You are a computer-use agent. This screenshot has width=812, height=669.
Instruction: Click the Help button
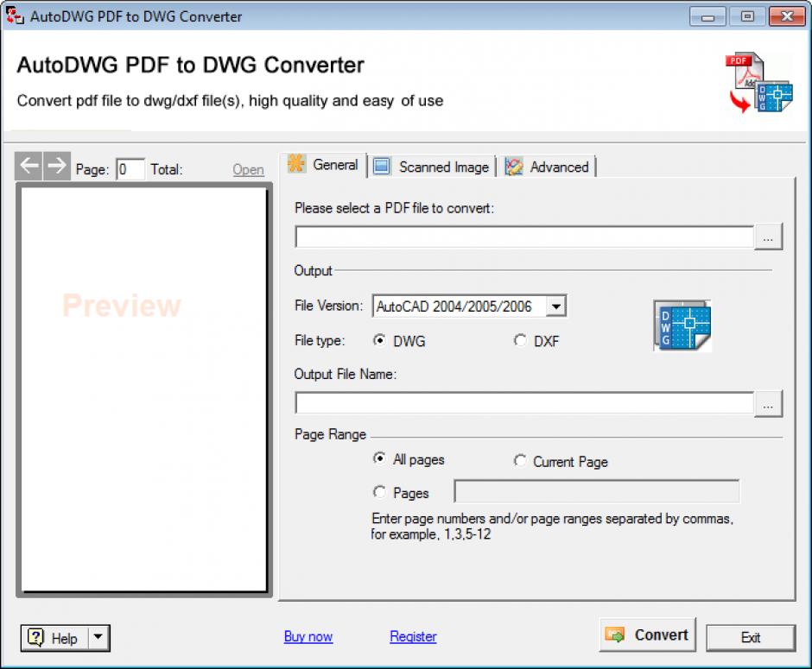[55, 637]
